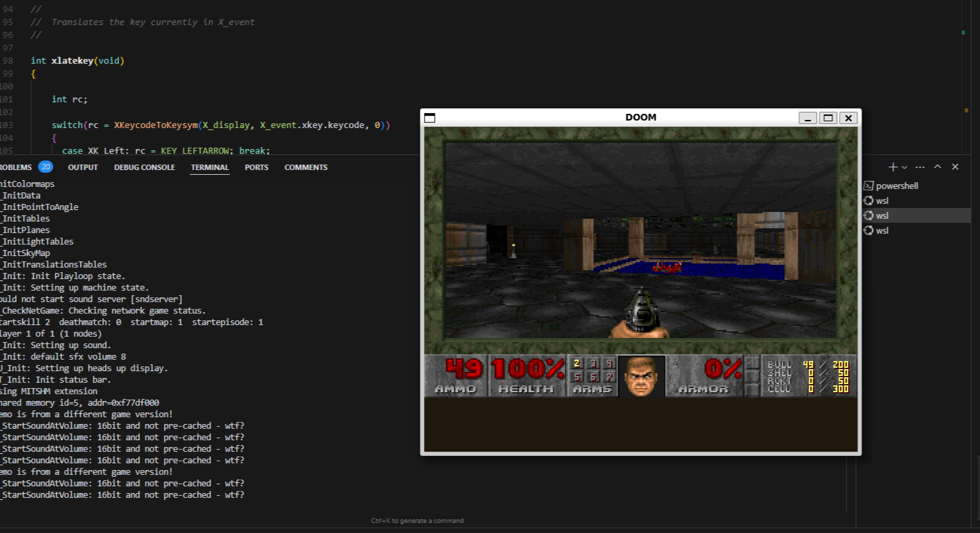Collapse the terminal panel via caret control
The image size is (980, 533).
(937, 166)
